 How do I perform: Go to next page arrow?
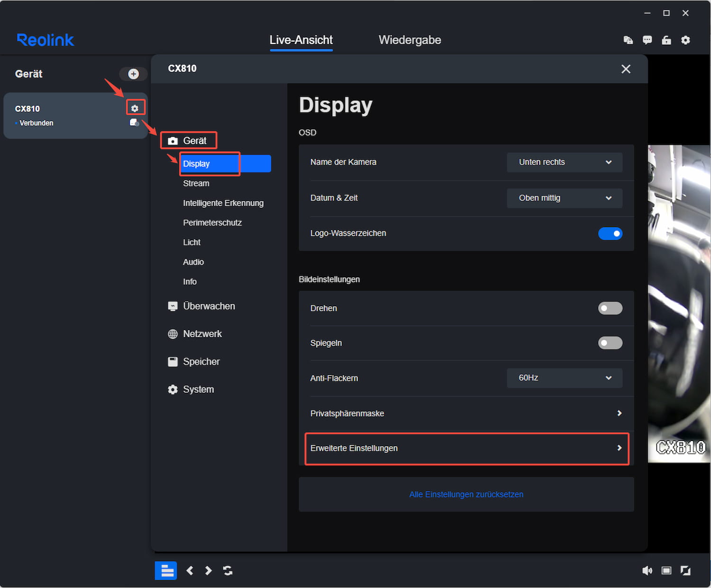click(x=208, y=570)
